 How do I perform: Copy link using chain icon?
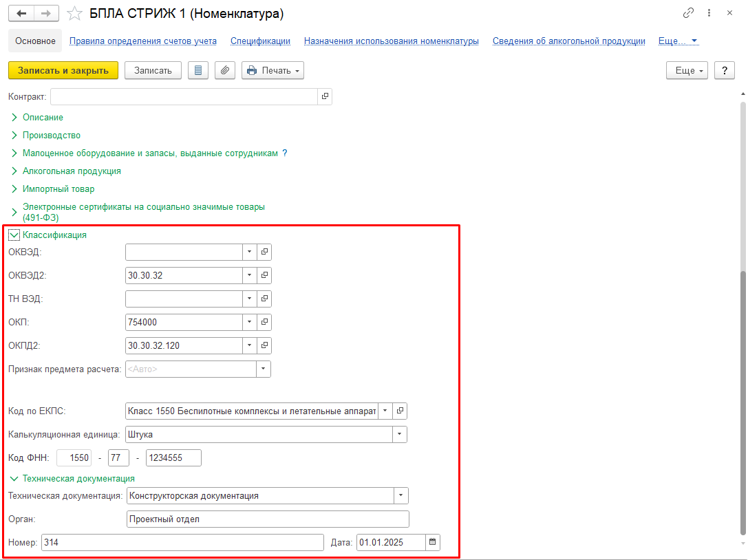tap(688, 13)
